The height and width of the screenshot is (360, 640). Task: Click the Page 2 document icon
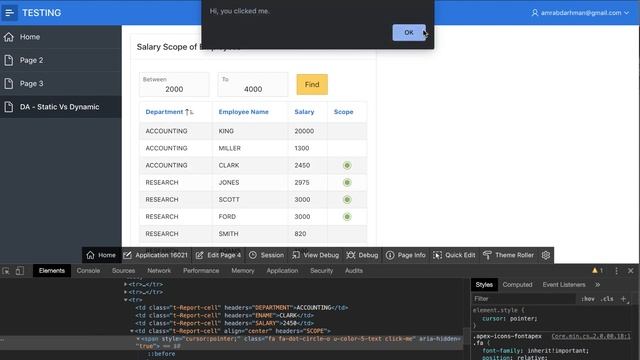[9, 60]
